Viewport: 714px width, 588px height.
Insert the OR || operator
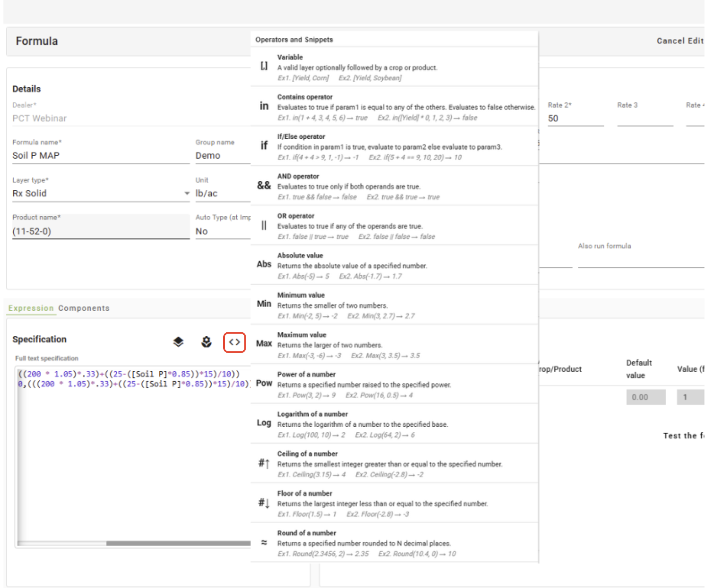264,225
